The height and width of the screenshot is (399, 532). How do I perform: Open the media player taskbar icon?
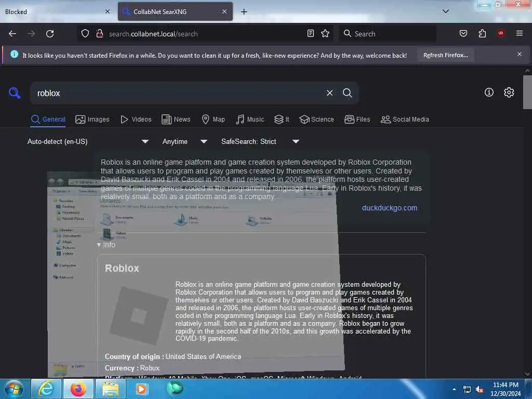tap(141, 389)
